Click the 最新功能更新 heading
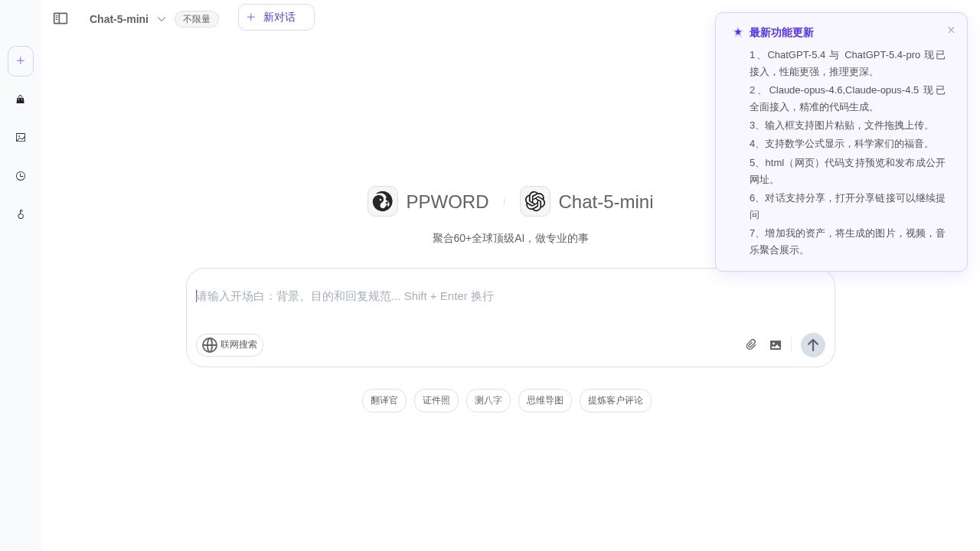The image size is (980, 551). pyautogui.click(x=782, y=33)
